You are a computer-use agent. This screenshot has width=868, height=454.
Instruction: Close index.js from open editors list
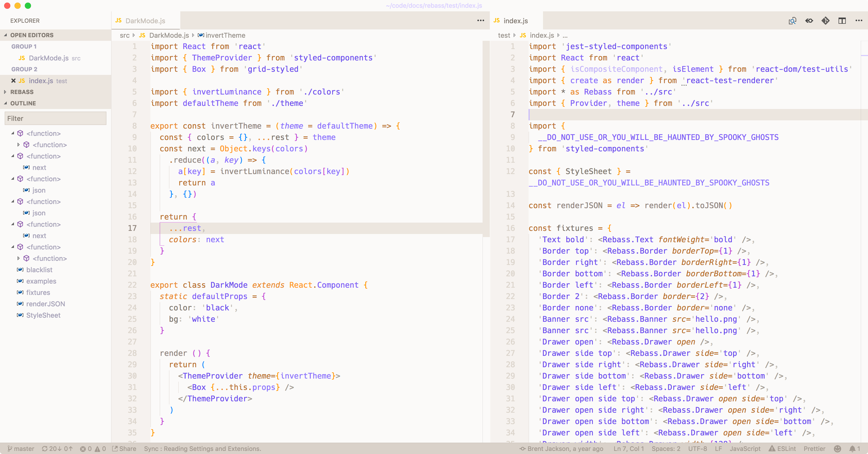[13, 81]
